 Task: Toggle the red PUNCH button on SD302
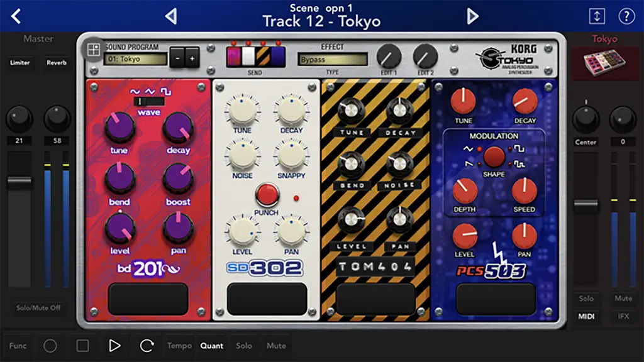(x=267, y=194)
